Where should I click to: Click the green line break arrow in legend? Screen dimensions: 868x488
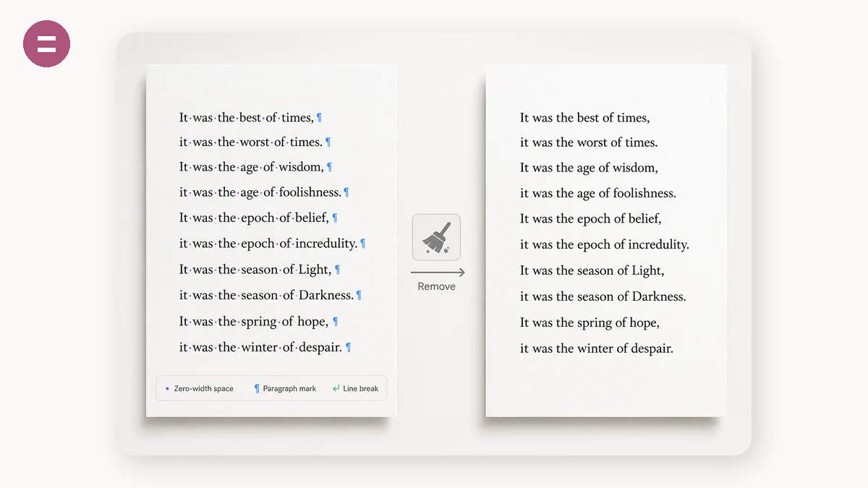(x=336, y=388)
